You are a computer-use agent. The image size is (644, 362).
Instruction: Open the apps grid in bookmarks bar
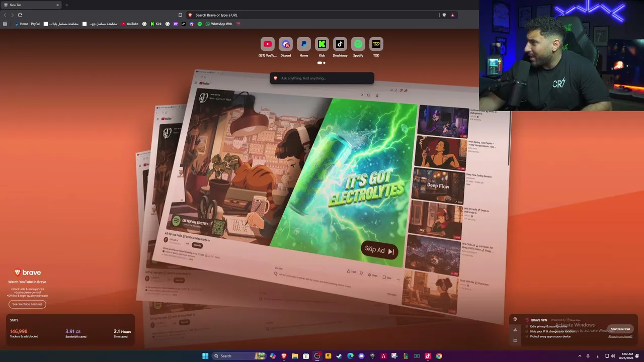[x=5, y=24]
